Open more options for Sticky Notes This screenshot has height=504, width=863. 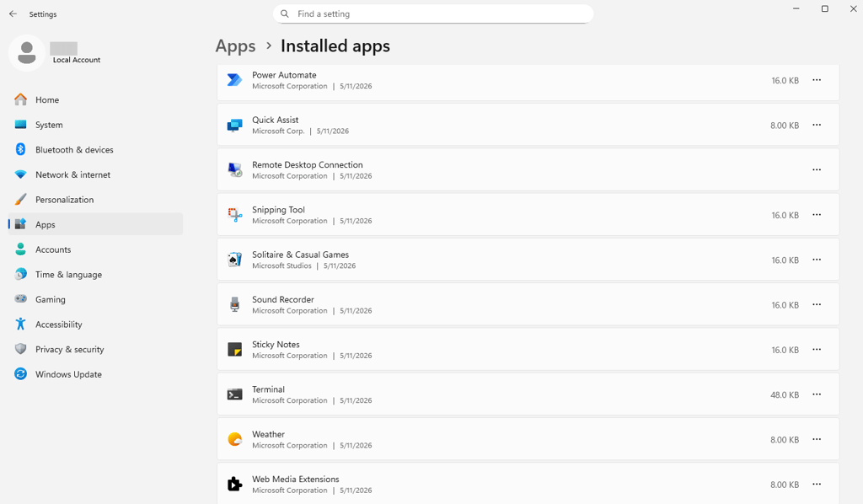(817, 350)
